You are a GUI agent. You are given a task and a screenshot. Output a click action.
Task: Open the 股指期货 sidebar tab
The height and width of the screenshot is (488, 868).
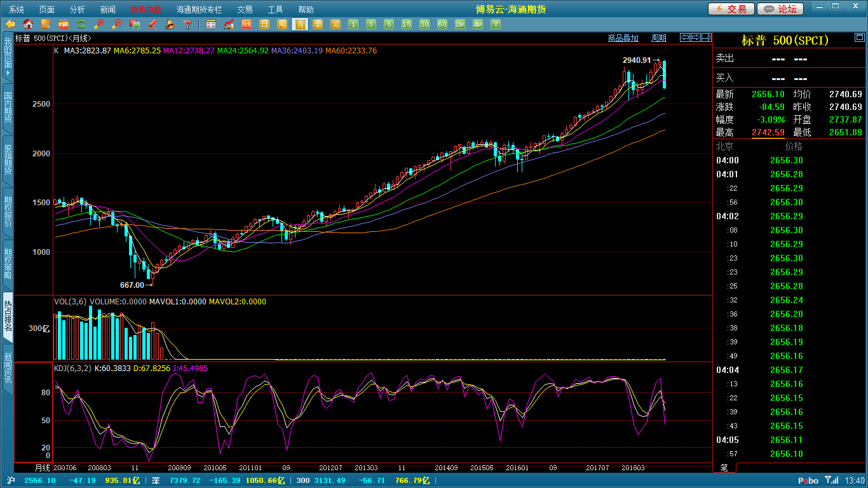tap(8, 159)
